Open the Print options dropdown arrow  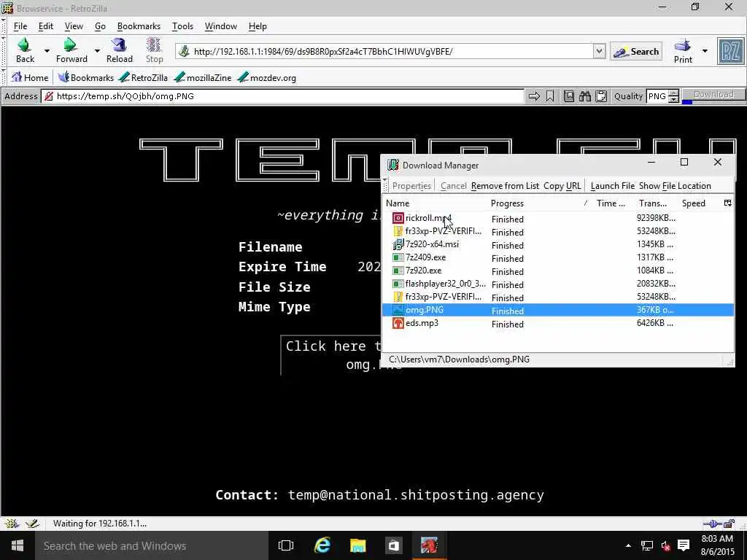coord(705,50)
